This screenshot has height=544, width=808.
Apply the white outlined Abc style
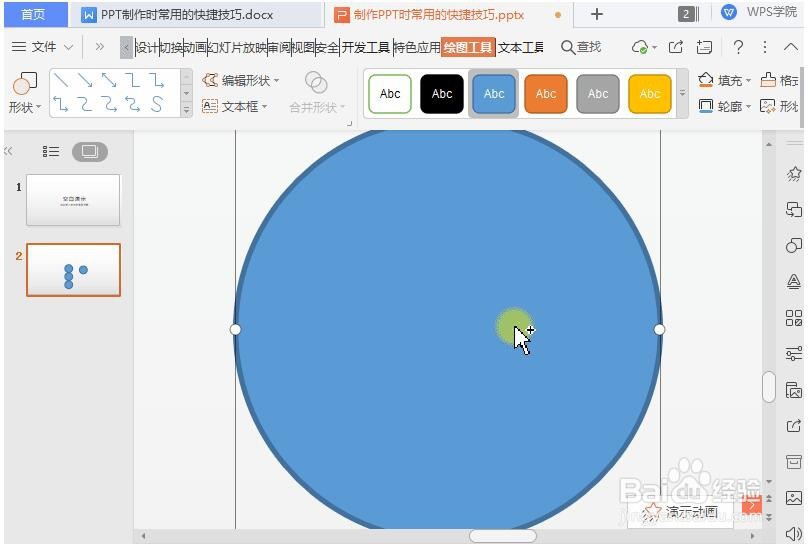[390, 94]
